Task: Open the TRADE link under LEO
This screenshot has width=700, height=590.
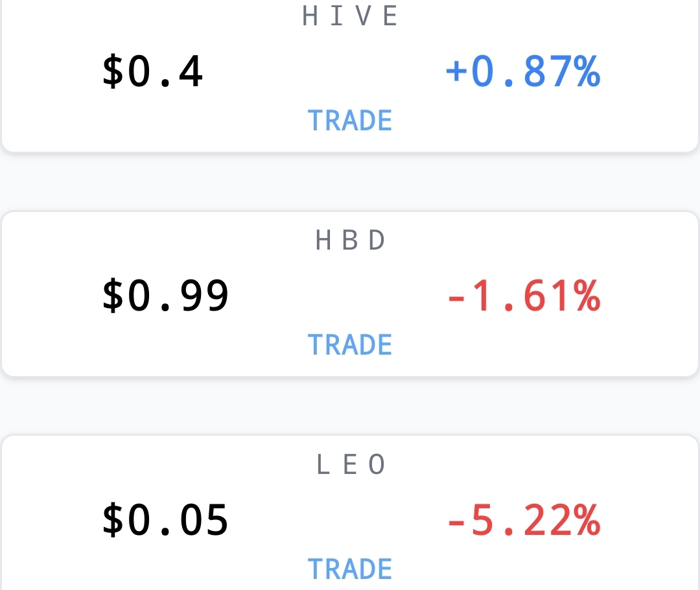Action: pyautogui.click(x=350, y=569)
